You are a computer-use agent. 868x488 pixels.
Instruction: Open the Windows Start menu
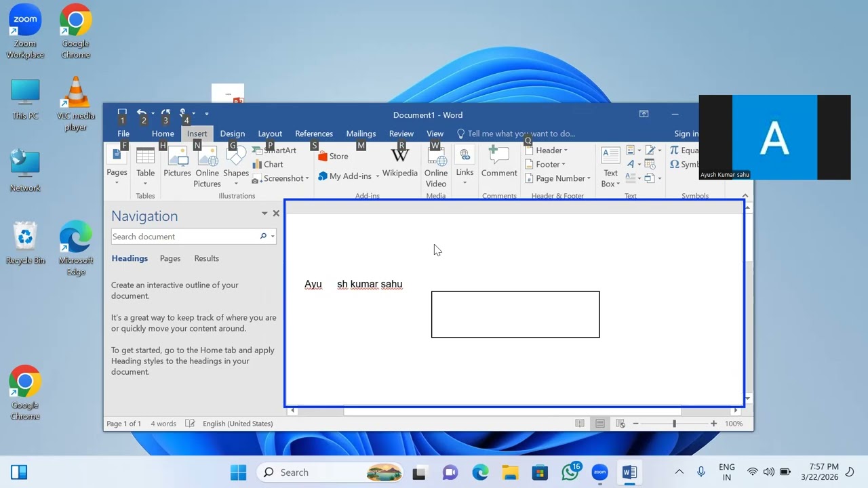click(x=238, y=472)
